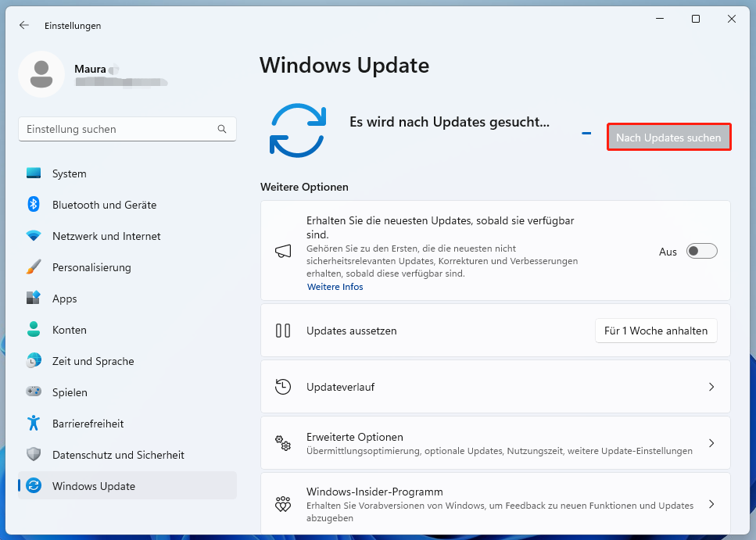
Task: Expand the Windows-Insider-Programm section
Action: click(711, 504)
